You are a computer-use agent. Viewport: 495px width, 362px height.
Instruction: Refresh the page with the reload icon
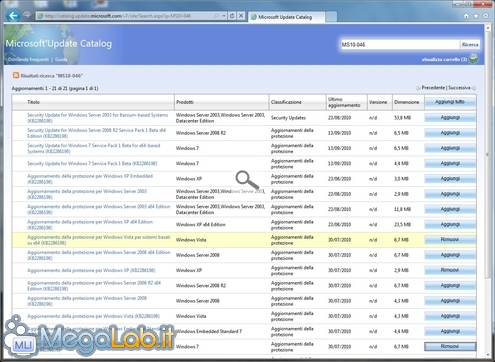[x=232, y=16]
